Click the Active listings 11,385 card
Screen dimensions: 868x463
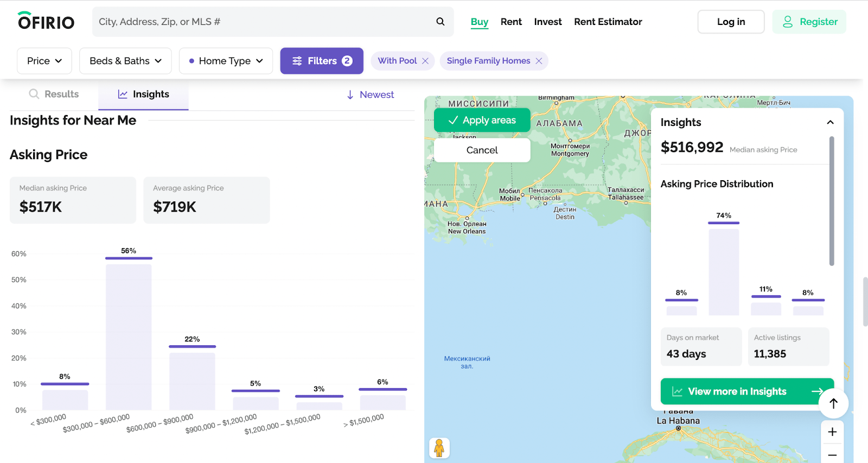pos(788,346)
